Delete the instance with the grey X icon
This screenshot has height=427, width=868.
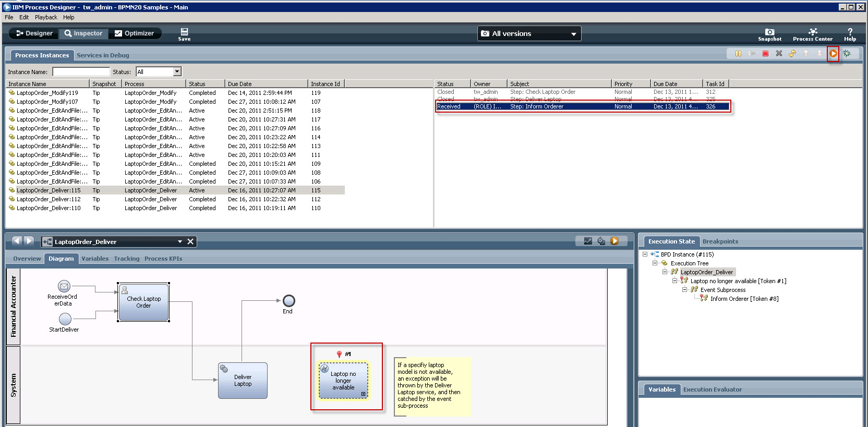779,53
